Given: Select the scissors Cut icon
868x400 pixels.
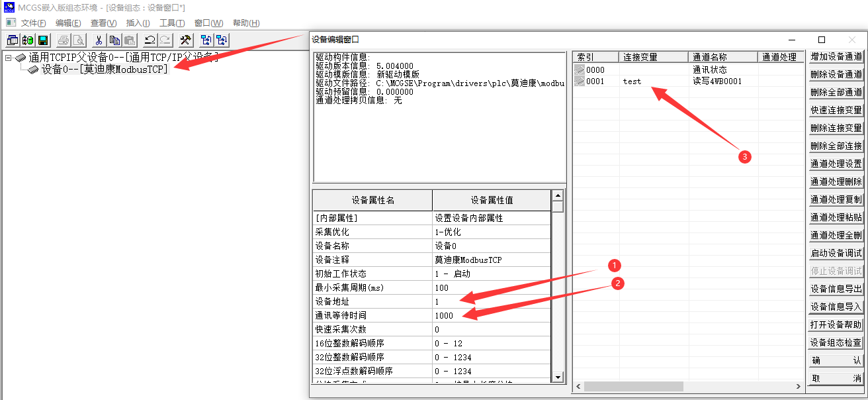Looking at the screenshot, I should [99, 39].
